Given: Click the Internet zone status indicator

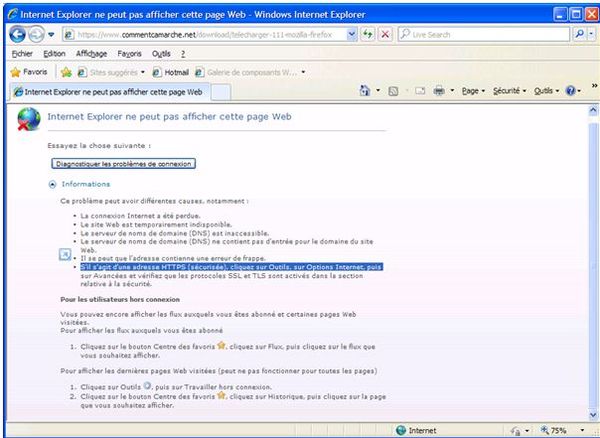Looking at the screenshot, I should click(416, 430).
